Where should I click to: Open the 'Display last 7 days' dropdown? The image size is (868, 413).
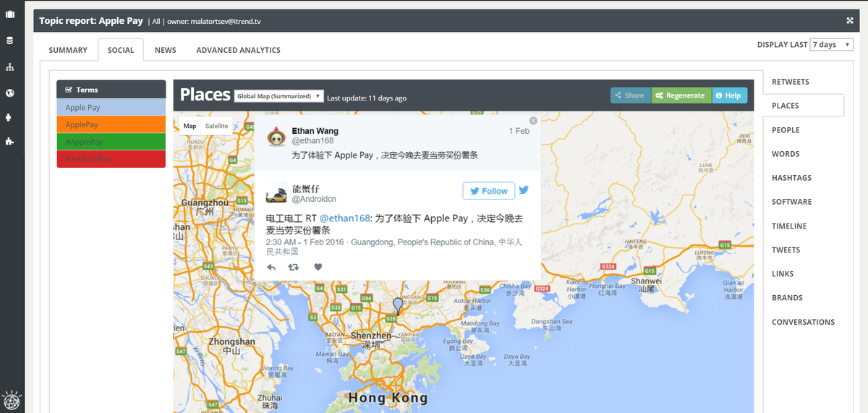click(x=831, y=45)
